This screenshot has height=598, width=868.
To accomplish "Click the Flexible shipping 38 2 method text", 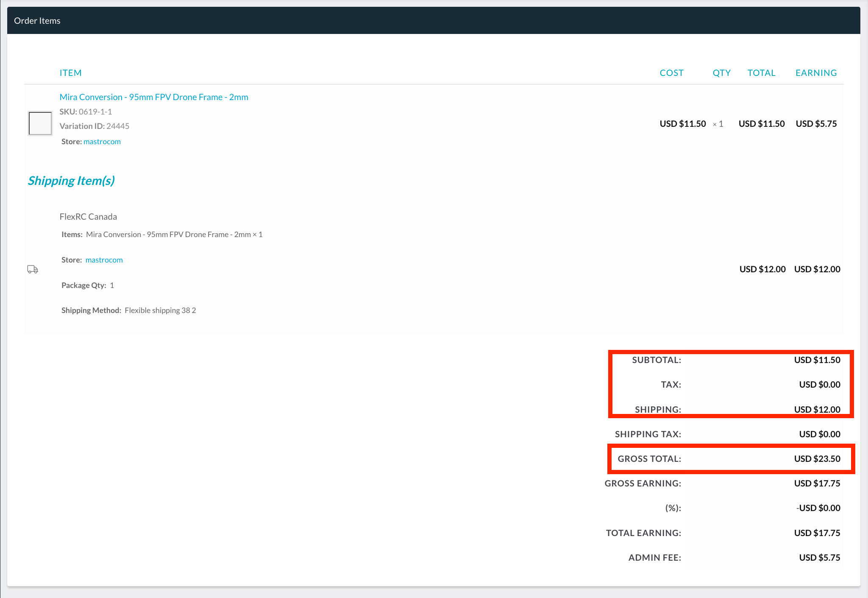I will pyautogui.click(x=160, y=310).
